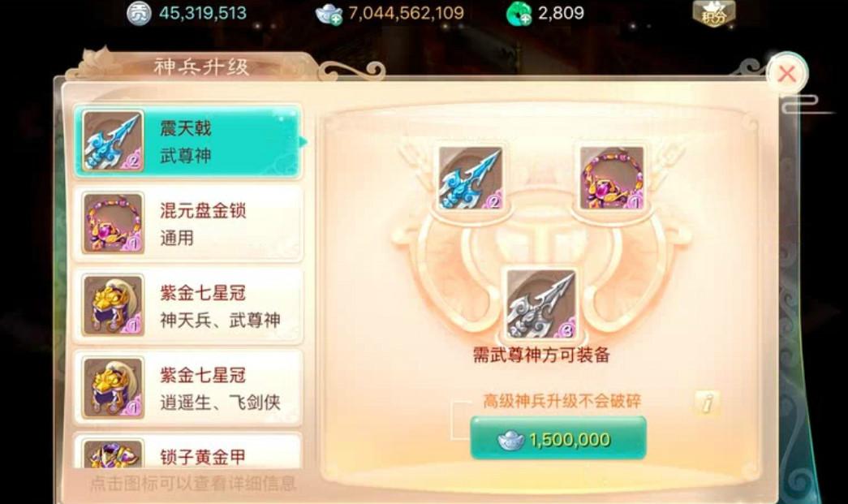Image resolution: width=848 pixels, height=504 pixels.
Task: Select the 震天戟 武尊神 list entry name
Action: point(186,142)
